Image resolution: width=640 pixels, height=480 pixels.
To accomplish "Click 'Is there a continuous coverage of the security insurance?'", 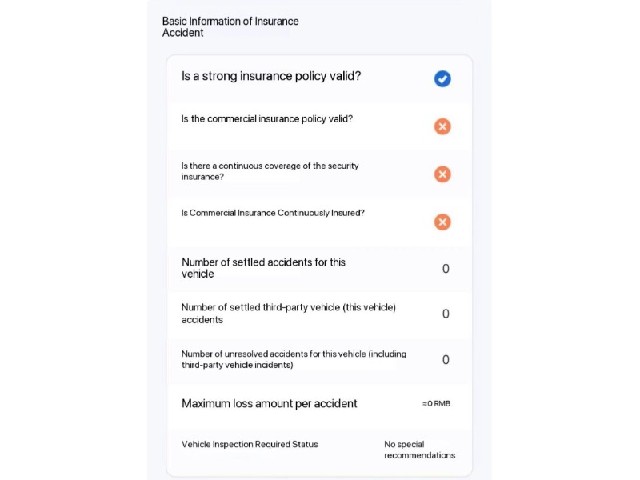I will [x=270, y=171].
